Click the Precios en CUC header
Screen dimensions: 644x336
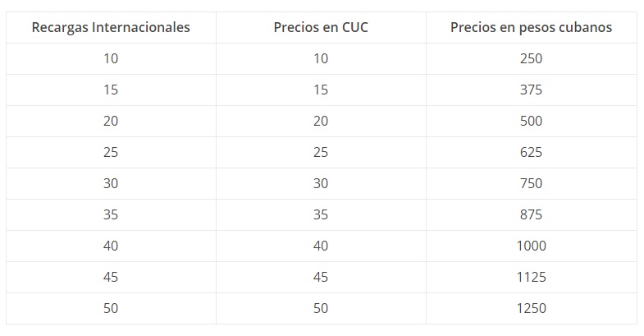pos(321,27)
